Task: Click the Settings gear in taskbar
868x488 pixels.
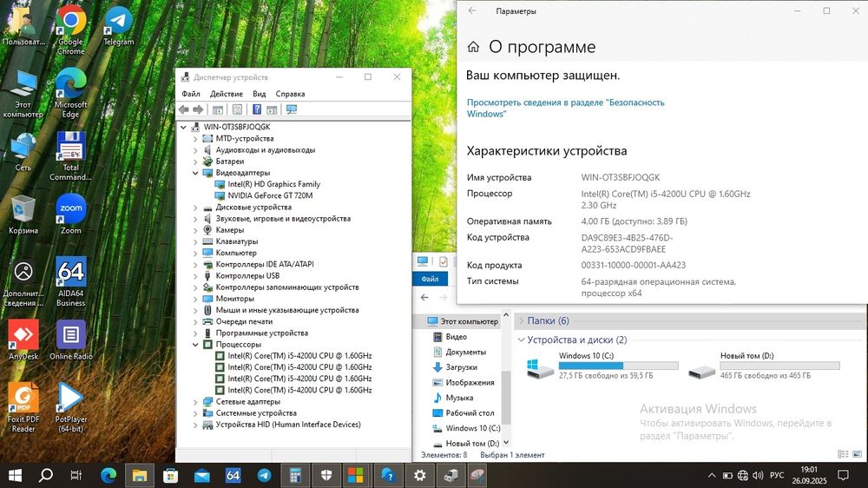Action: [x=420, y=475]
